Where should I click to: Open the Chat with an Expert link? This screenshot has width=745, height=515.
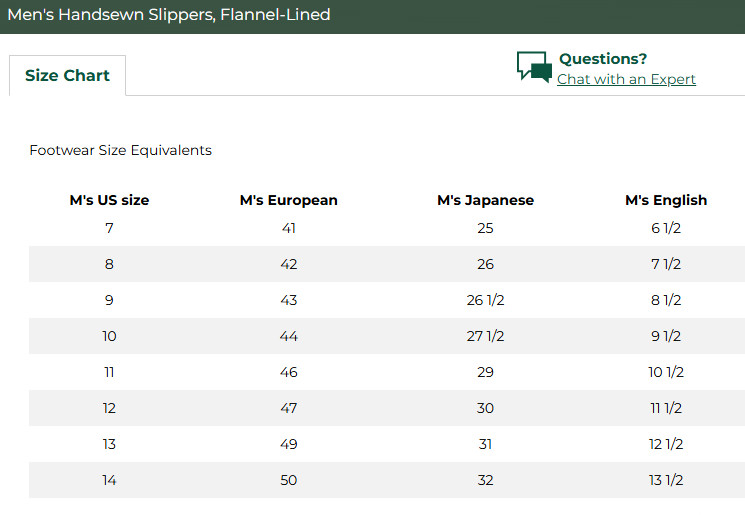(626, 79)
